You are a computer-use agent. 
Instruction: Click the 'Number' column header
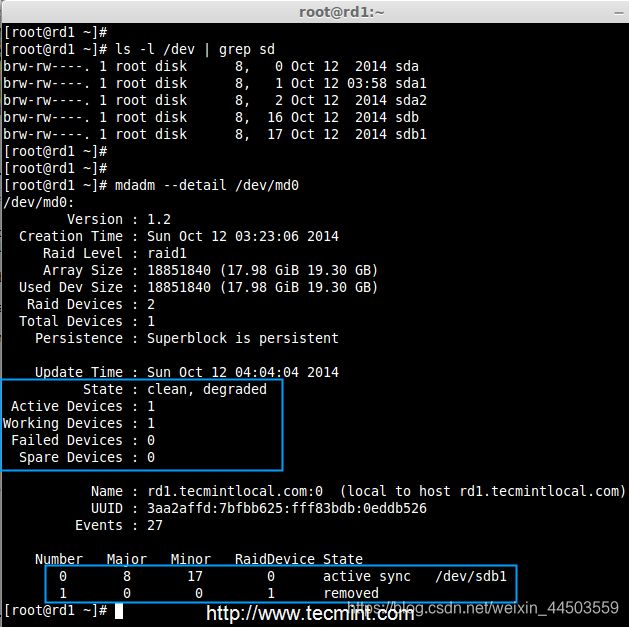pyautogui.click(x=59, y=559)
